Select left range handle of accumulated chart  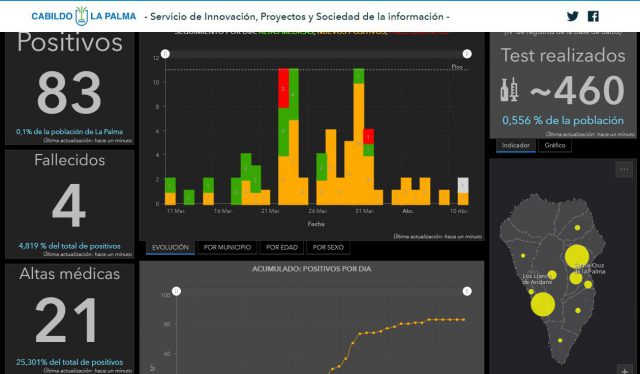click(176, 291)
